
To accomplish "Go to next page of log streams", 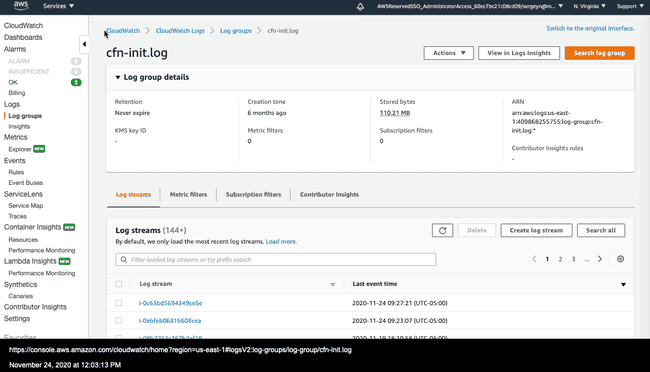I will click(x=600, y=259).
